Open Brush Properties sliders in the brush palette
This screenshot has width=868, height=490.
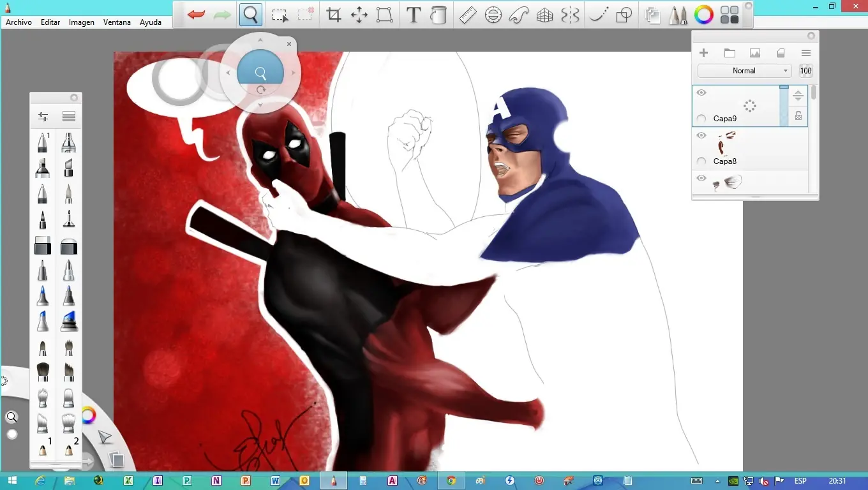[43, 117]
